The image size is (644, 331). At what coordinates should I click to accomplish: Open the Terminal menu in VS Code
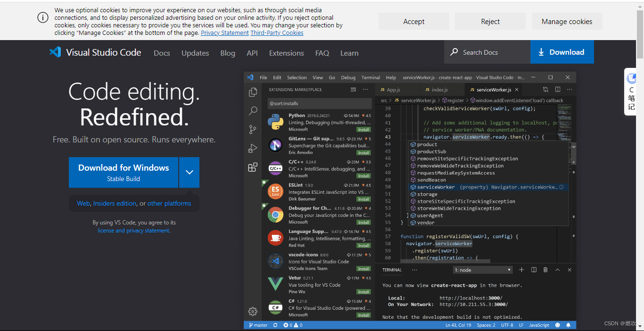(x=371, y=77)
